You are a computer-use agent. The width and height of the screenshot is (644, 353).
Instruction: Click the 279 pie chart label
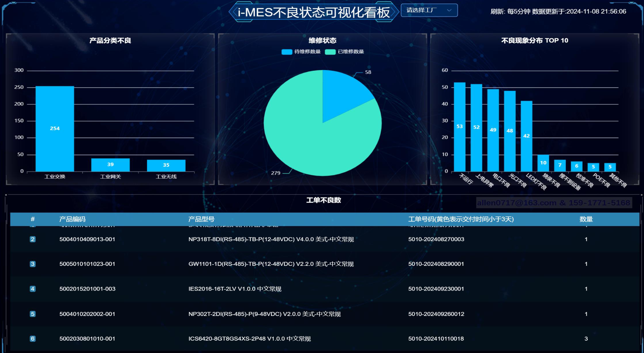pyautogui.click(x=276, y=173)
